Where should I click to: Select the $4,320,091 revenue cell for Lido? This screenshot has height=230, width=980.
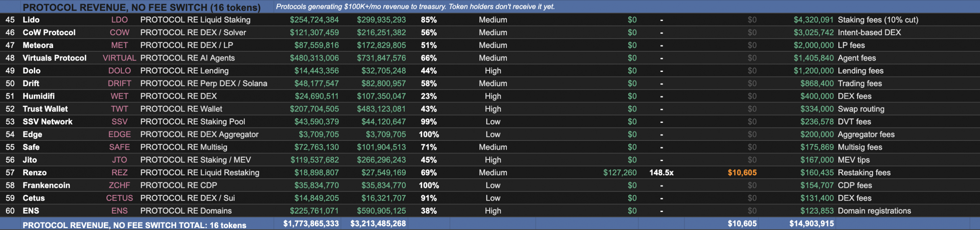(x=813, y=20)
